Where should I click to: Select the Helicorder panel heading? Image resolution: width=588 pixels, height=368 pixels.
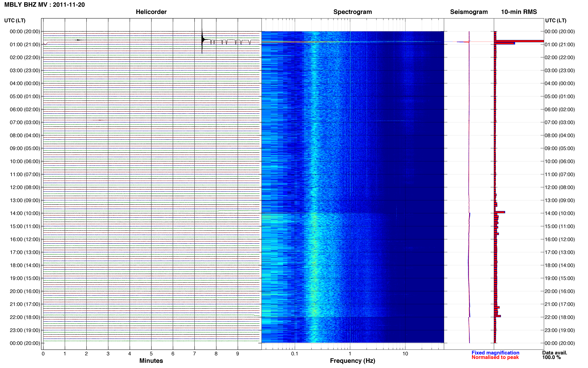tap(151, 12)
